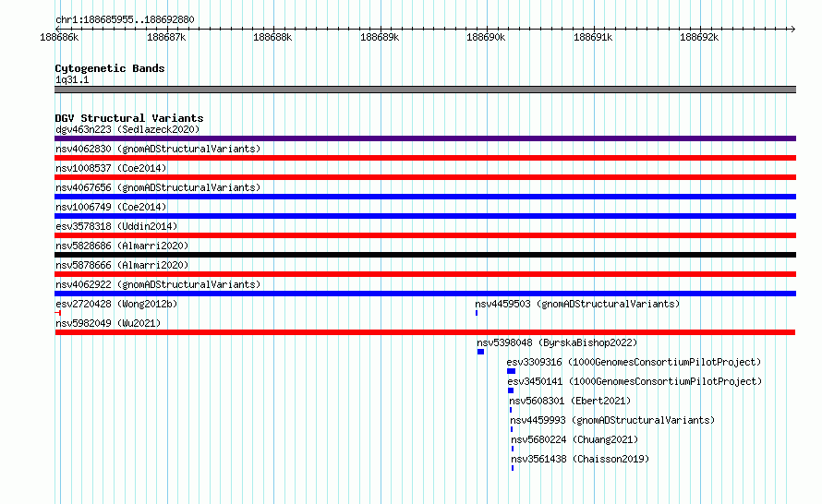Click the dgv463n223 (Sedlazeck2020) variant label

click(127, 129)
